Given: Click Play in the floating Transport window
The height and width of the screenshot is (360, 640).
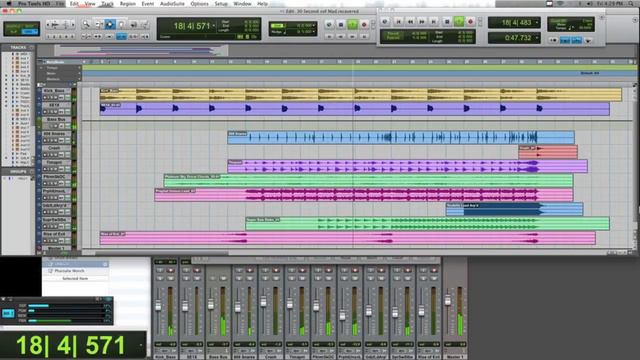Looking at the screenshot, I should pos(459,21).
